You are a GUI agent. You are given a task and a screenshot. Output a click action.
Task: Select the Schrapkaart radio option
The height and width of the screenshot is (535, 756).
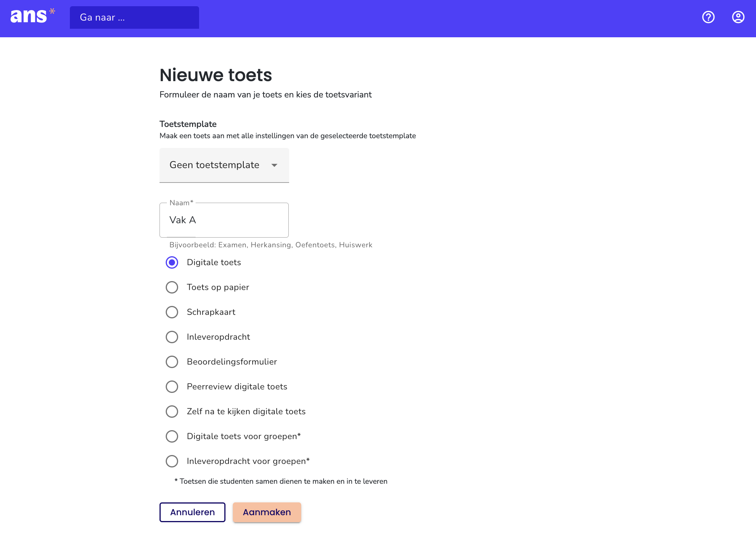point(172,312)
